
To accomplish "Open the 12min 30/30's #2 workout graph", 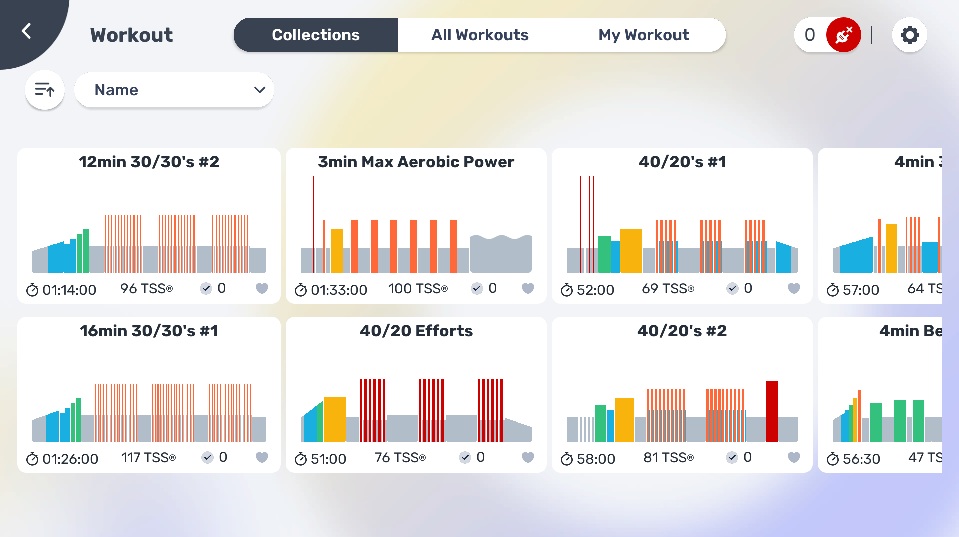I will tap(149, 243).
